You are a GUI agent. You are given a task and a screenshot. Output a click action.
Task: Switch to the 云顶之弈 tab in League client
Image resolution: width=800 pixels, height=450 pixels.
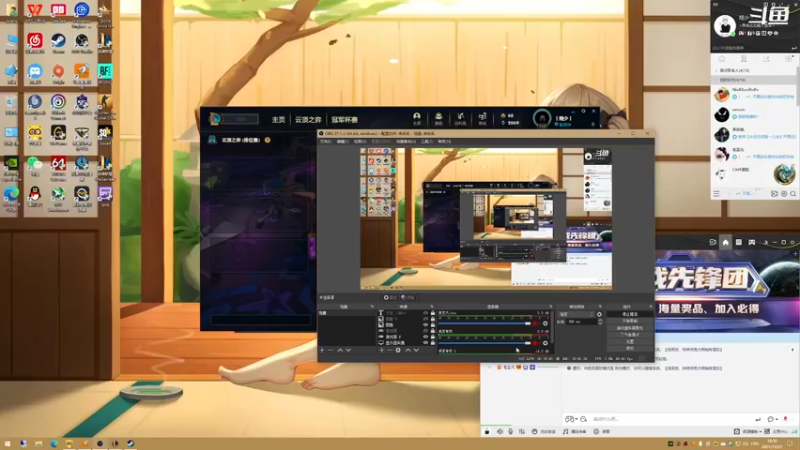pos(308,119)
